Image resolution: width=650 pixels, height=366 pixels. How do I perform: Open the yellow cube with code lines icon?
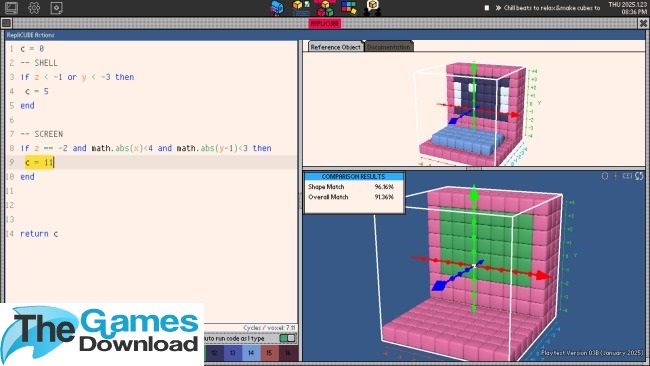301,7
